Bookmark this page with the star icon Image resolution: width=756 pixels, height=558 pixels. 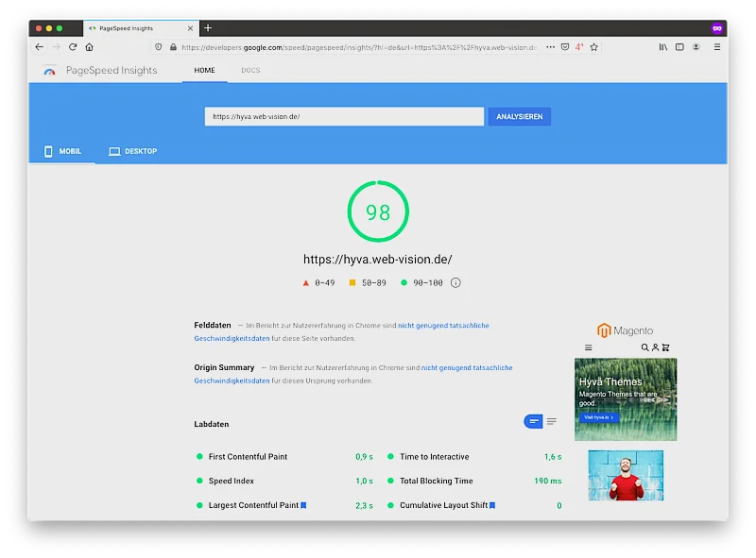pos(594,47)
